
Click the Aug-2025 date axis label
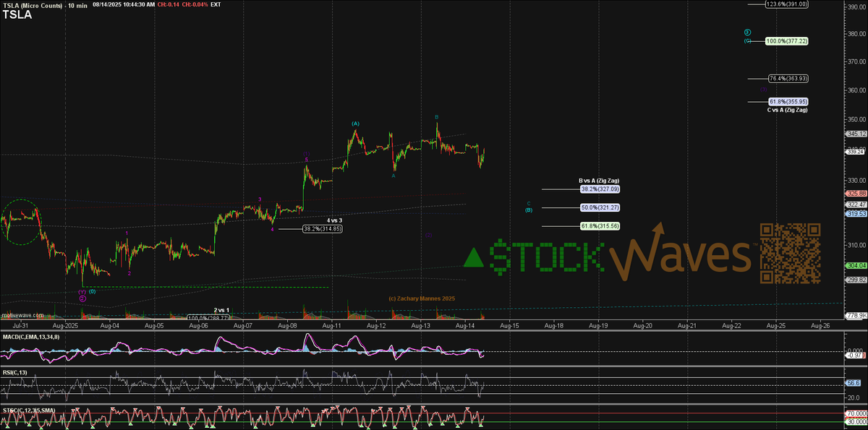click(x=66, y=327)
